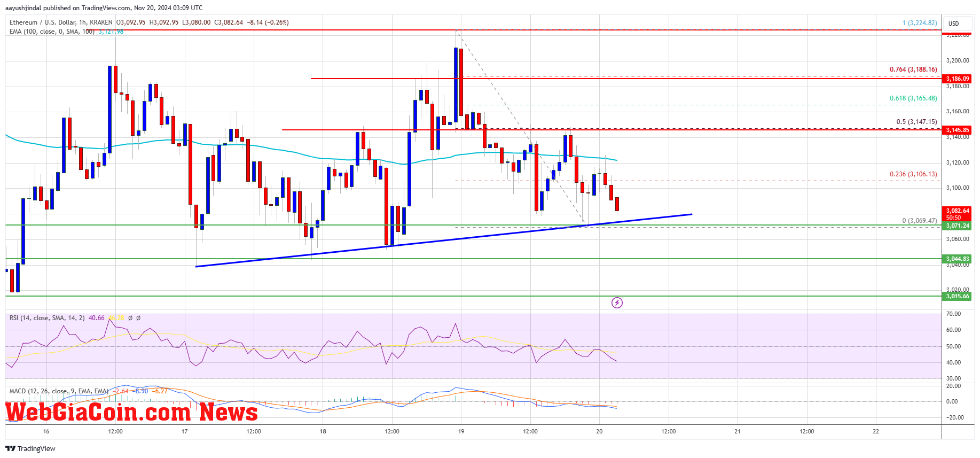Click the published-by aayushjindal header text
Screen dimensions: 980x458
[x=104, y=8]
